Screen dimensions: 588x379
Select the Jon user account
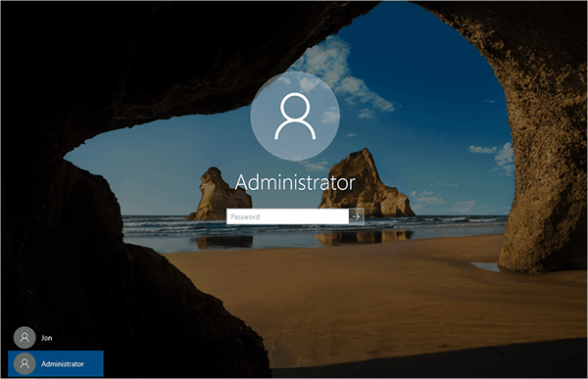click(x=56, y=338)
